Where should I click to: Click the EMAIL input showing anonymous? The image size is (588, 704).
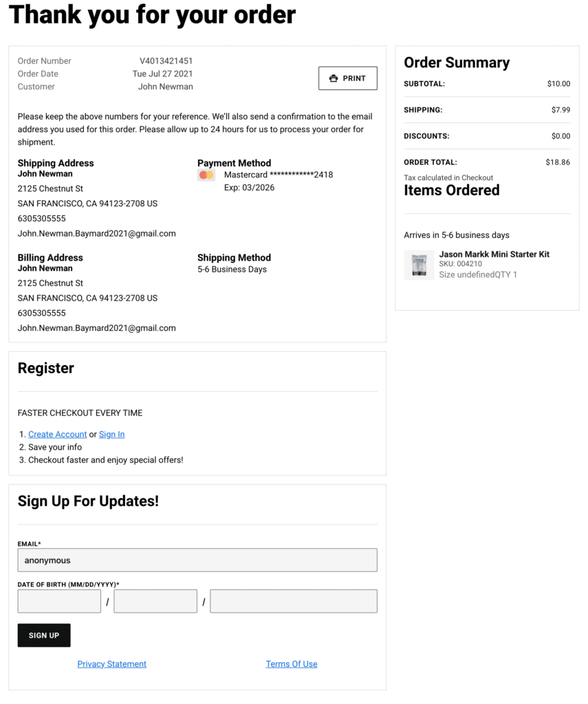[197, 560]
